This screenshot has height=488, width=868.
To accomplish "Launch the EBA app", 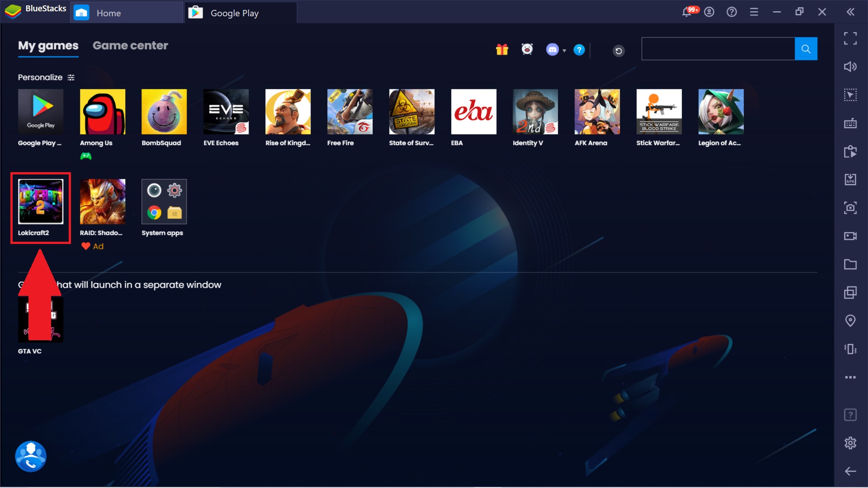I will [474, 112].
